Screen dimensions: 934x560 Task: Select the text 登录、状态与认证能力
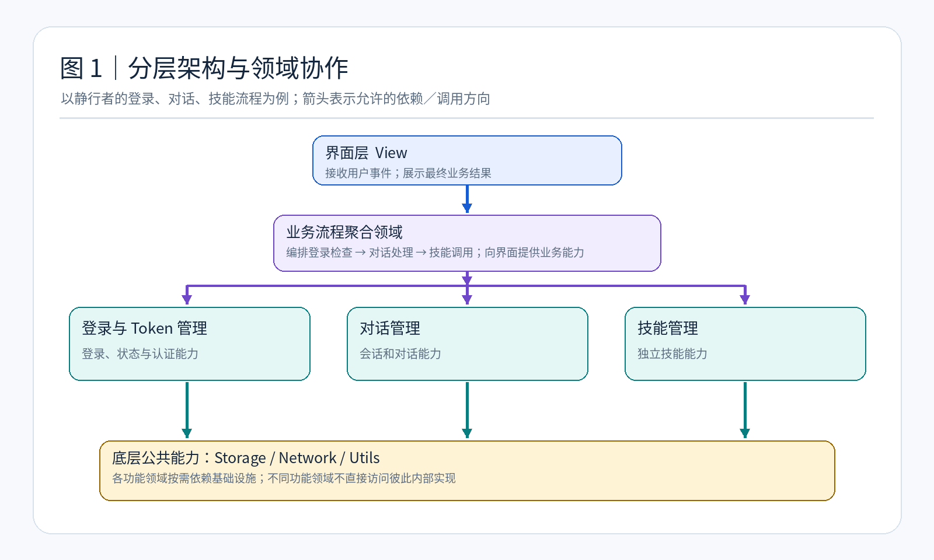coord(140,354)
